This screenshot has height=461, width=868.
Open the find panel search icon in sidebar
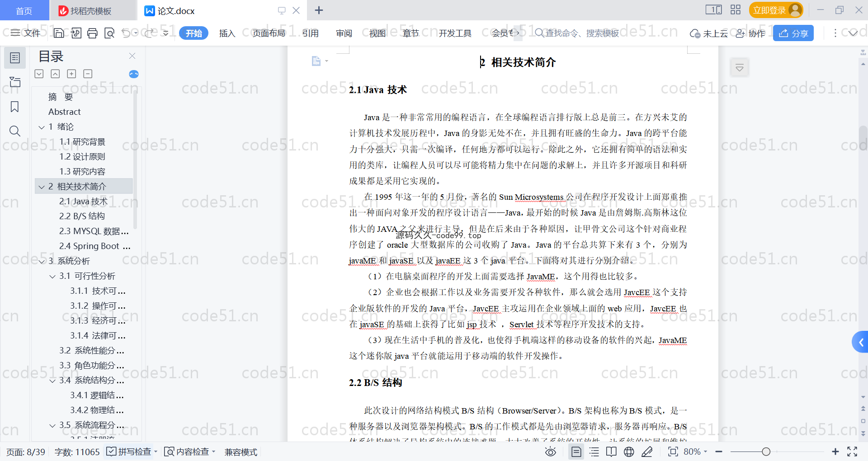[15, 131]
